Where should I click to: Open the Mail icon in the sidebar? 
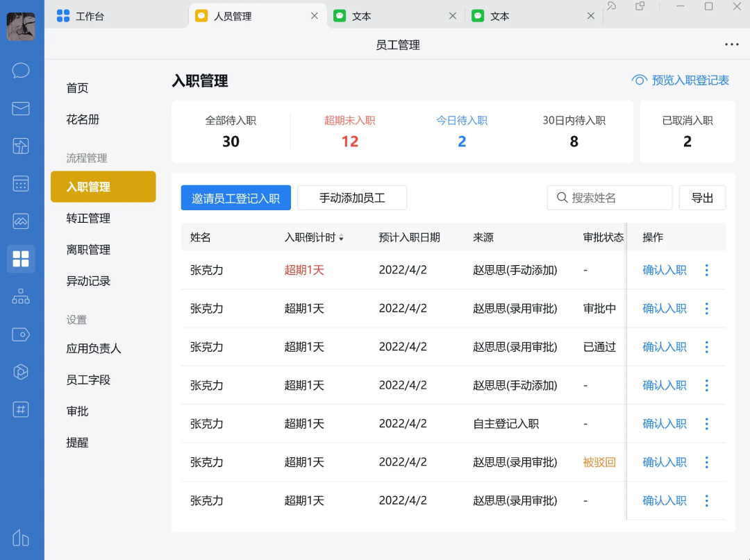pyautogui.click(x=21, y=108)
